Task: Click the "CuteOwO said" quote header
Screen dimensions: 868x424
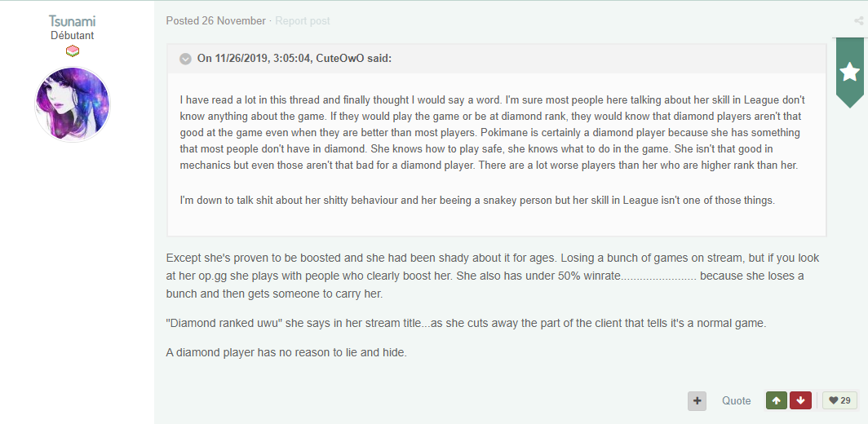Action: tap(294, 59)
